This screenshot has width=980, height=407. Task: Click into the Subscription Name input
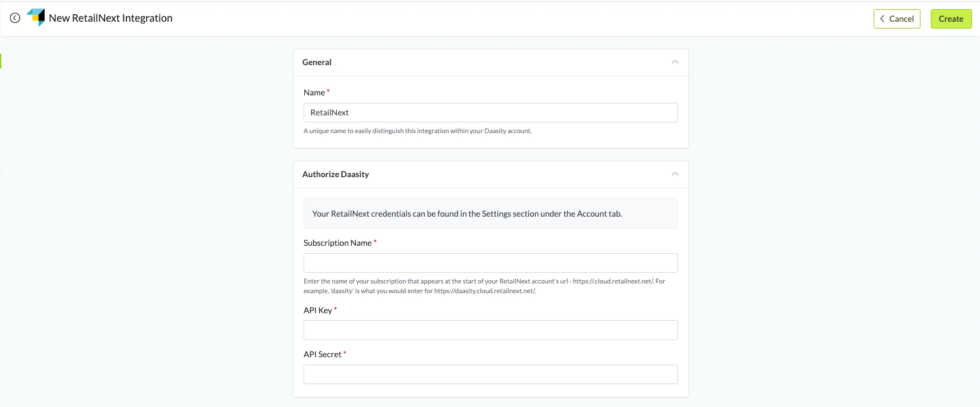(x=490, y=263)
